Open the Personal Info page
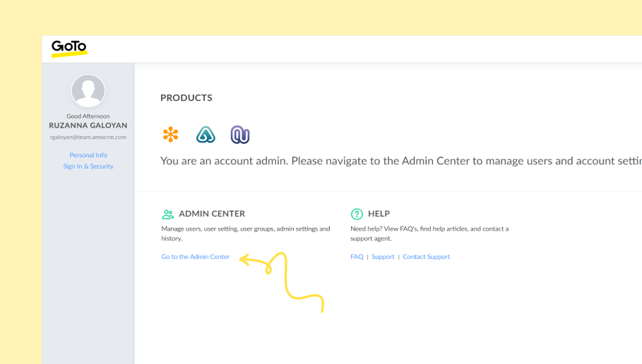This screenshot has height=364, width=642. point(88,155)
